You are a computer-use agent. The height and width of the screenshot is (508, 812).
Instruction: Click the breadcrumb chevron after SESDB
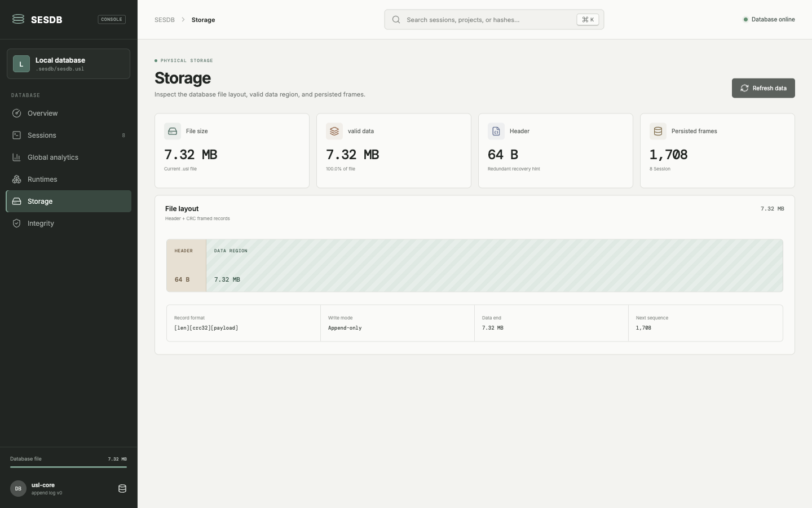tap(183, 20)
